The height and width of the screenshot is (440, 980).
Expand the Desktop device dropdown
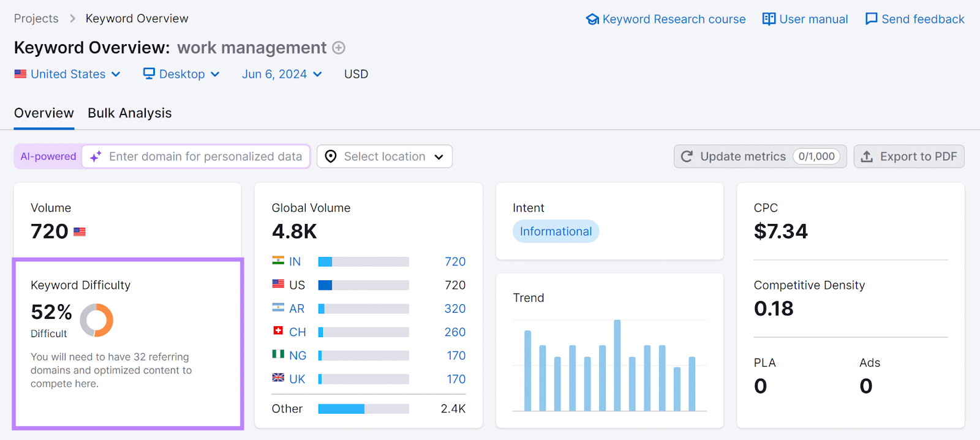tap(181, 74)
